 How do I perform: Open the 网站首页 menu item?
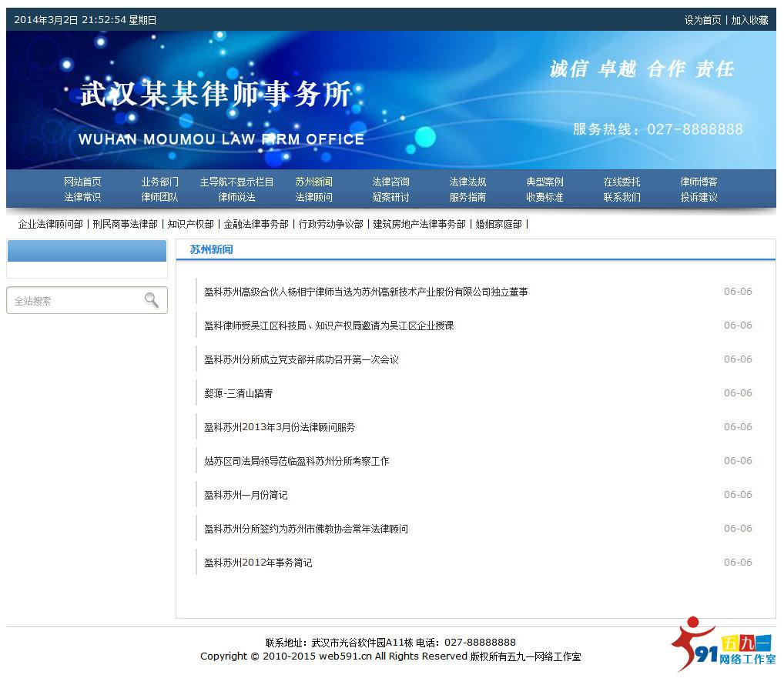83,182
